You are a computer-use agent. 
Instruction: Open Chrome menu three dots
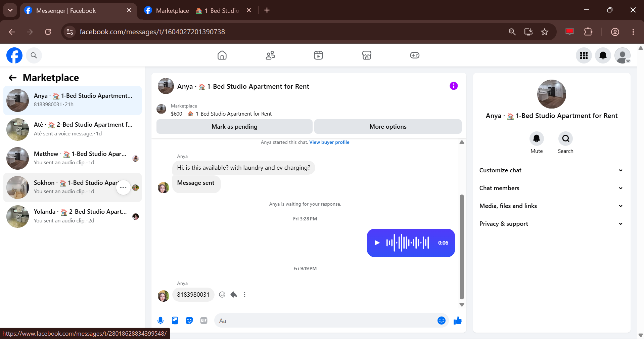pyautogui.click(x=633, y=32)
